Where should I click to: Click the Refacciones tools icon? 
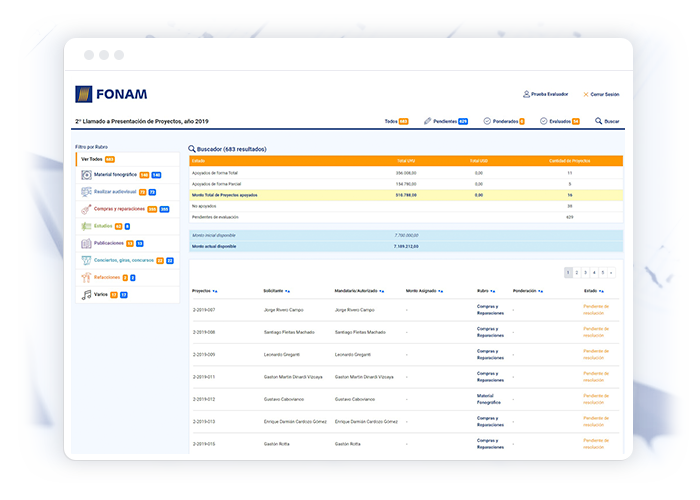(87, 277)
